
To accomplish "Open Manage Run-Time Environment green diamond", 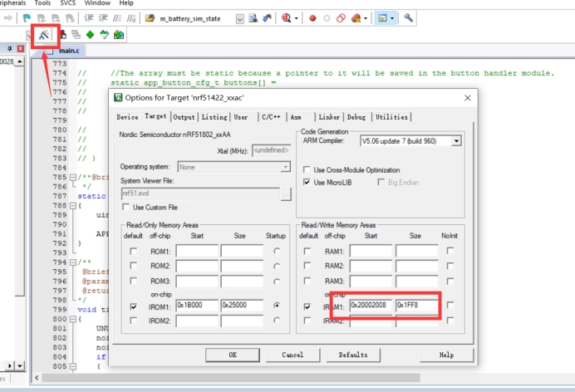I will tap(90, 35).
